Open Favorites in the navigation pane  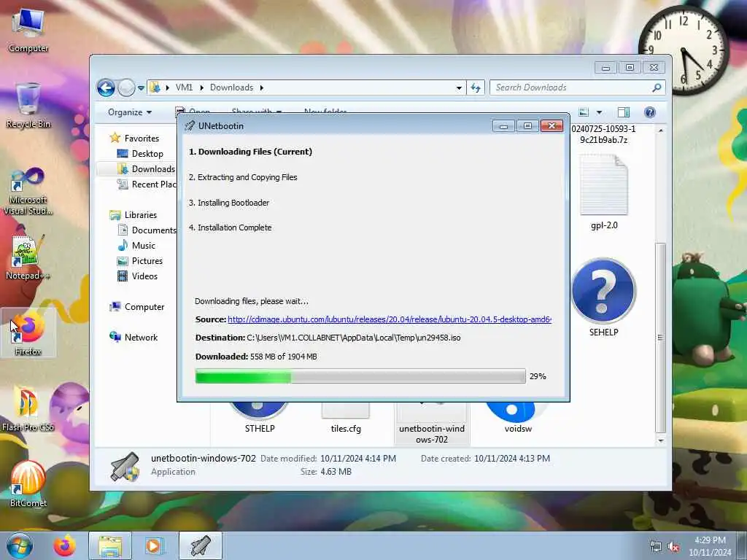pos(142,138)
